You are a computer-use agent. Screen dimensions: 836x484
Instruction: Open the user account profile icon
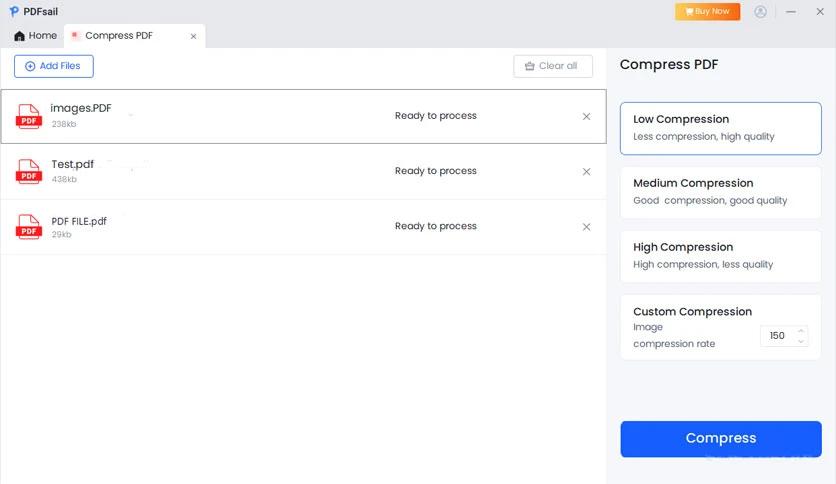pyautogui.click(x=761, y=12)
